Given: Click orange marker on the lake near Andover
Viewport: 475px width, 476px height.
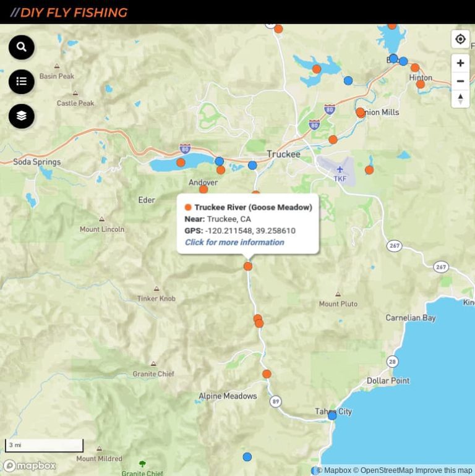Looking at the screenshot, I should click(x=181, y=163).
